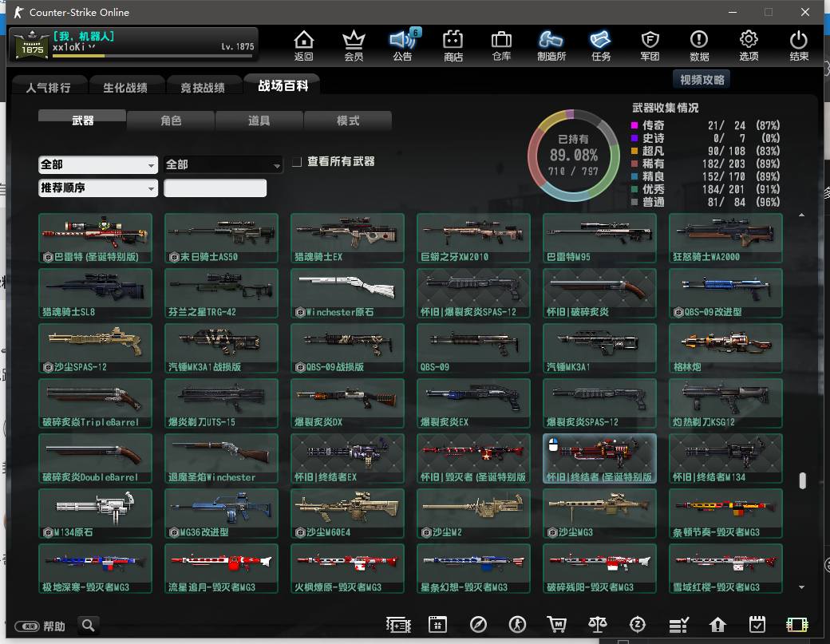Open the calendar check-in icon
This screenshot has height=644, width=830.
pos(757,625)
